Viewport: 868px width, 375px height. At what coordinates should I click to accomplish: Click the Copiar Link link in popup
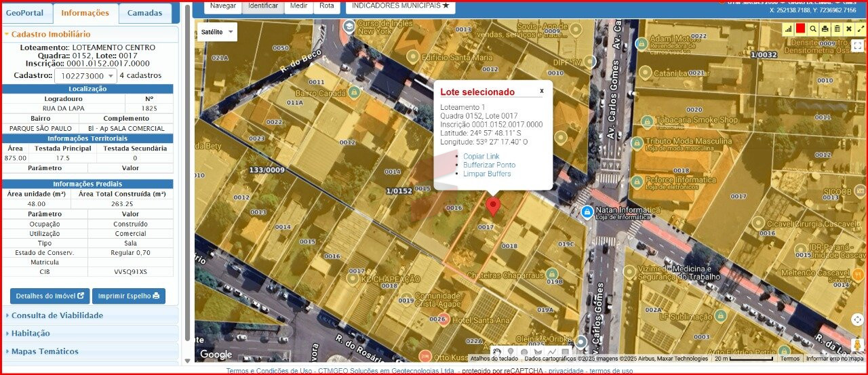[481, 157]
